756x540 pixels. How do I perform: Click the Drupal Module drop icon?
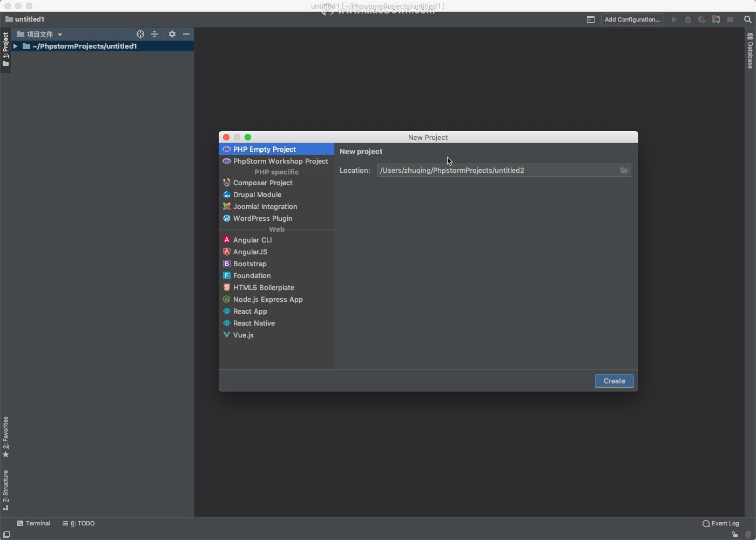click(x=227, y=194)
